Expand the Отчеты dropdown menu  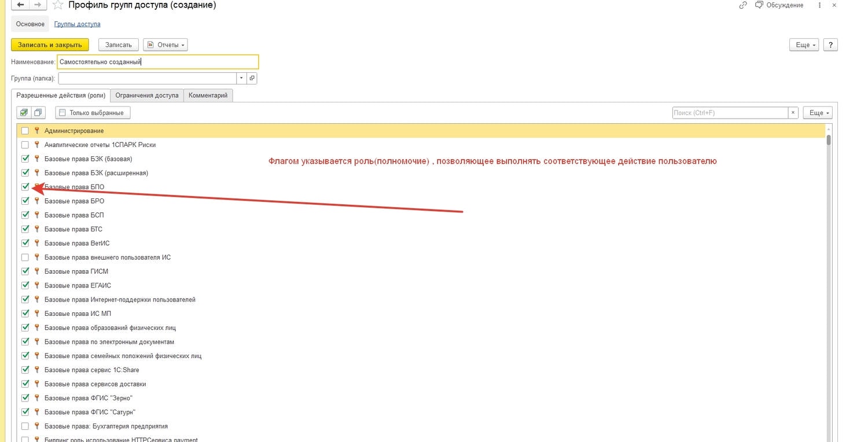(165, 45)
